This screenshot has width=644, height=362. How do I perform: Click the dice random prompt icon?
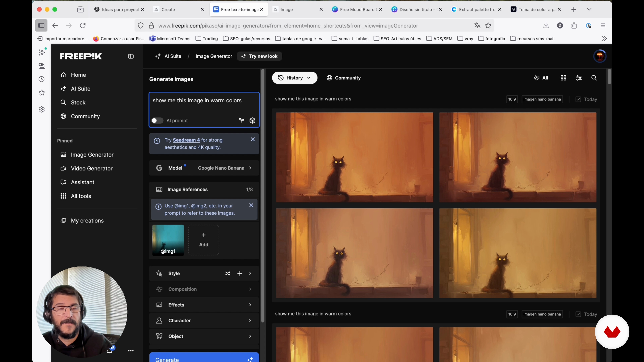tap(253, 121)
